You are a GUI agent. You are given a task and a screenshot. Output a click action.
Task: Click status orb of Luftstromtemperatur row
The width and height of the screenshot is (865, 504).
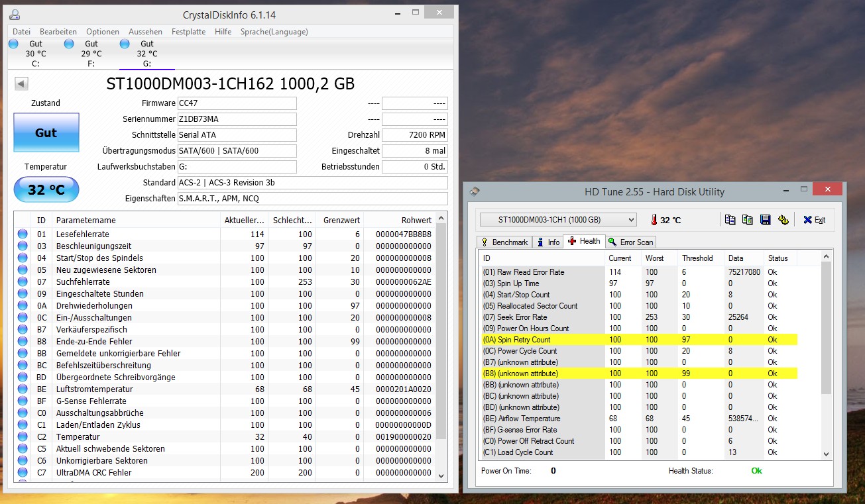click(23, 389)
